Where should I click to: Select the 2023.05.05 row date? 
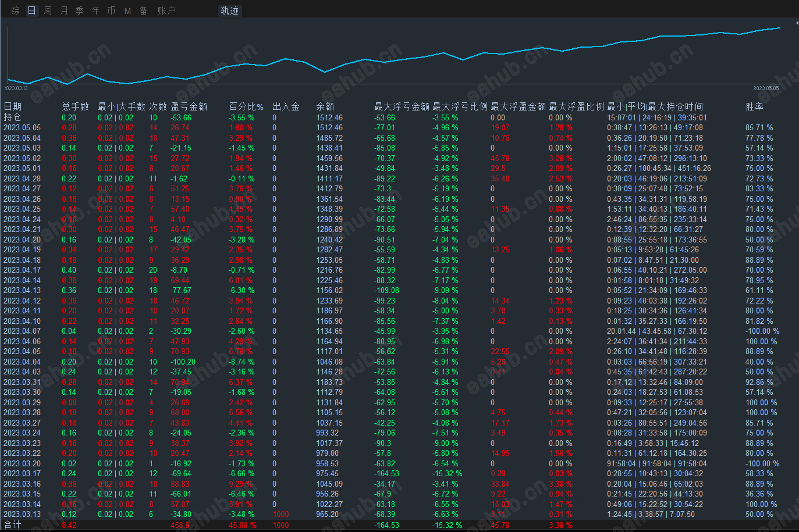[22, 127]
